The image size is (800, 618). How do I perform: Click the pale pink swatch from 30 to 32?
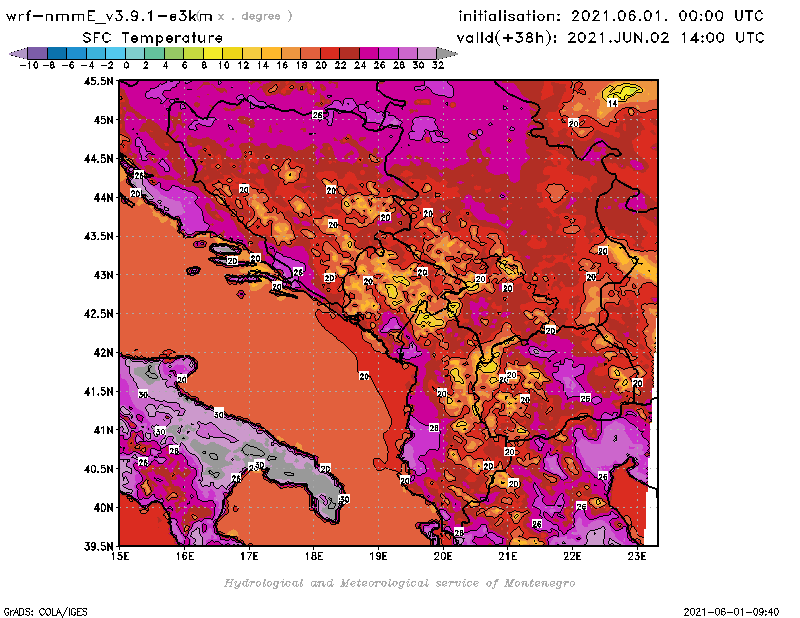pos(427,53)
